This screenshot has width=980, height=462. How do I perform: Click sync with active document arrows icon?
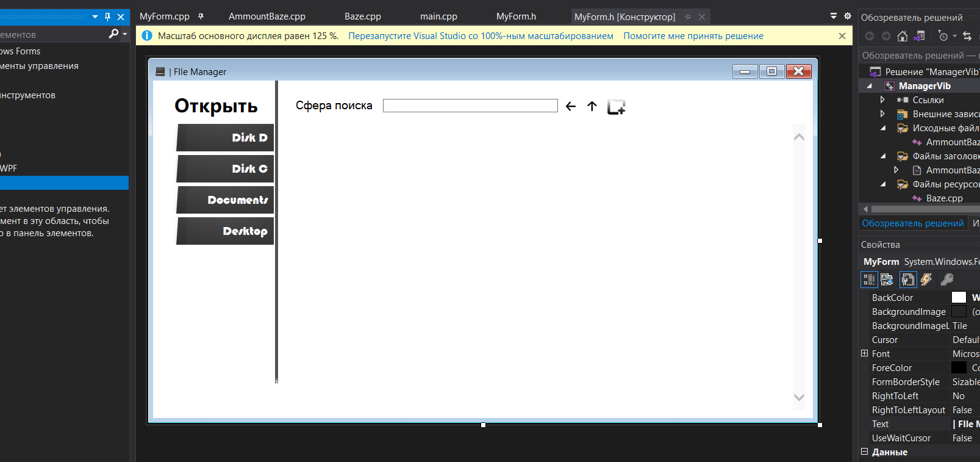[x=967, y=36]
